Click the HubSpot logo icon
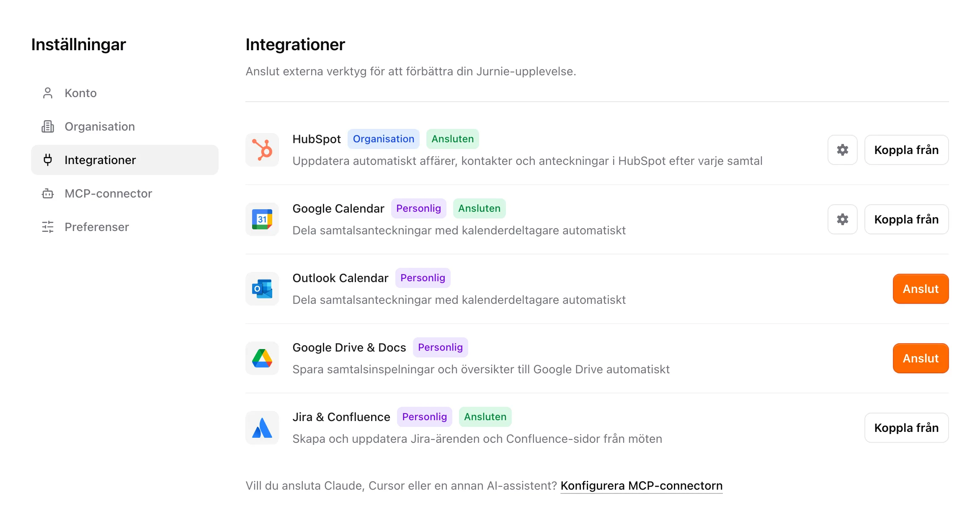 [x=262, y=150]
